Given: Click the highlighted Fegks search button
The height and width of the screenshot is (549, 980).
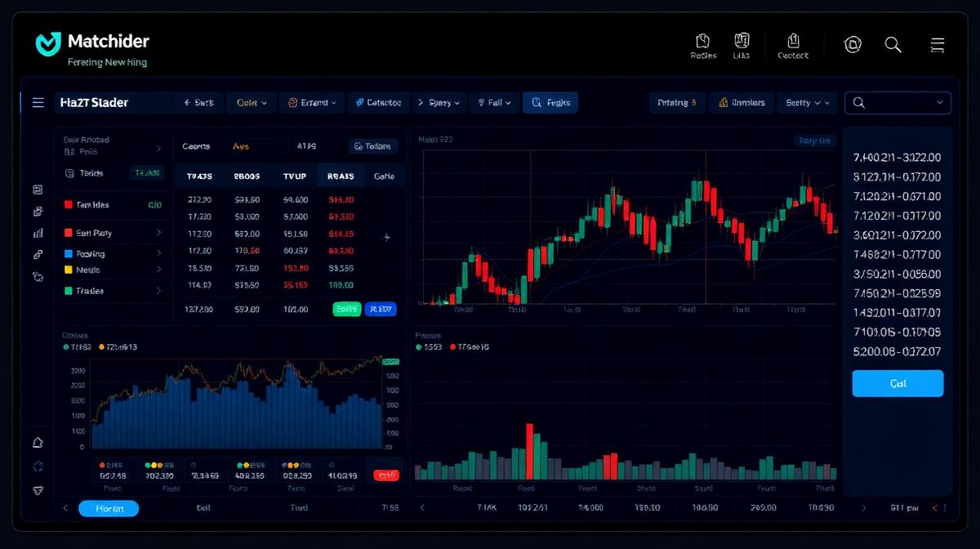Looking at the screenshot, I should (x=550, y=103).
